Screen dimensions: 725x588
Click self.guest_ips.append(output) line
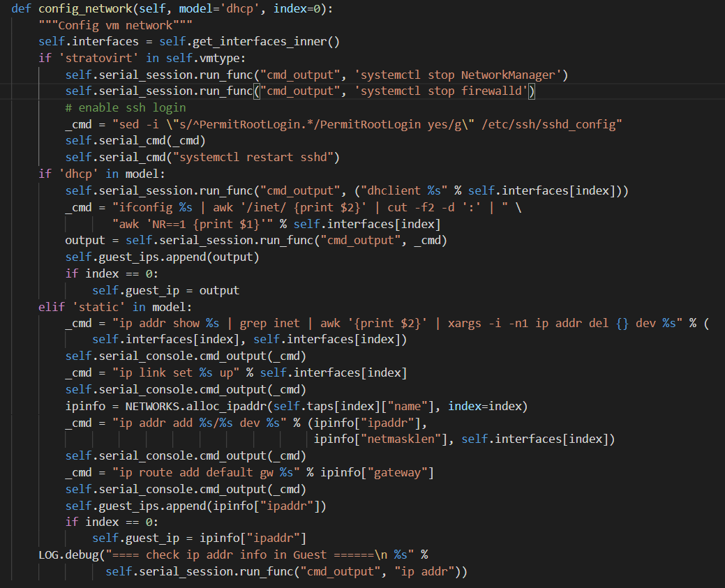[x=163, y=257]
